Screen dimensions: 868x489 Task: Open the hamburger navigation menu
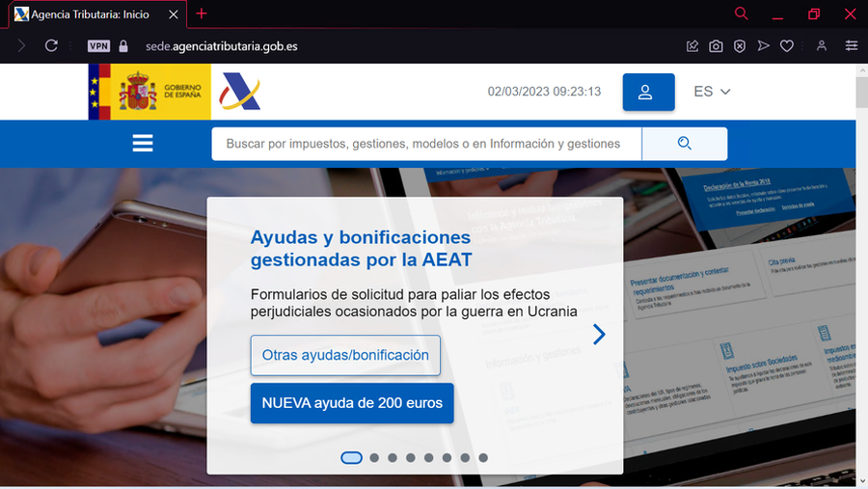click(x=143, y=144)
